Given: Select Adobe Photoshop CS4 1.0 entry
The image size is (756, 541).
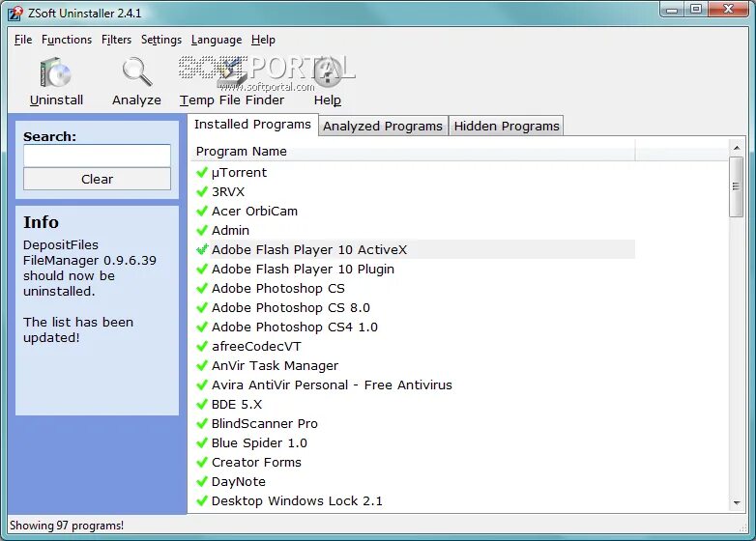Looking at the screenshot, I should pos(295,327).
